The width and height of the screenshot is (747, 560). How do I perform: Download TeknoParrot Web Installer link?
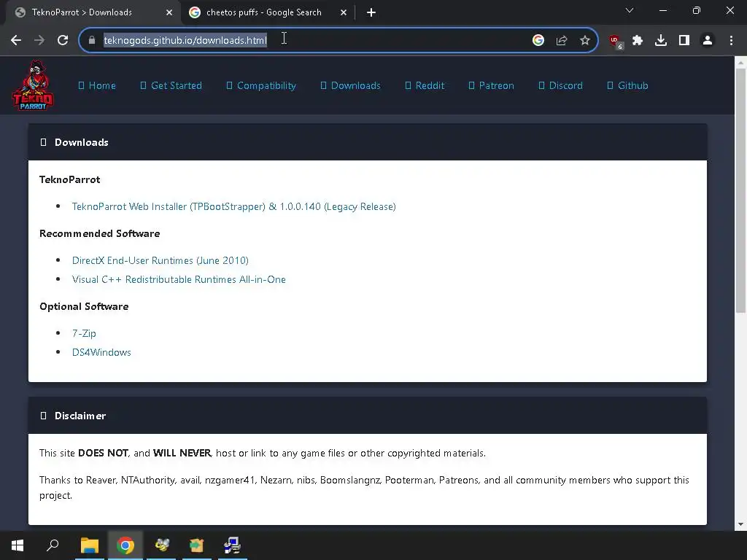[x=234, y=206]
